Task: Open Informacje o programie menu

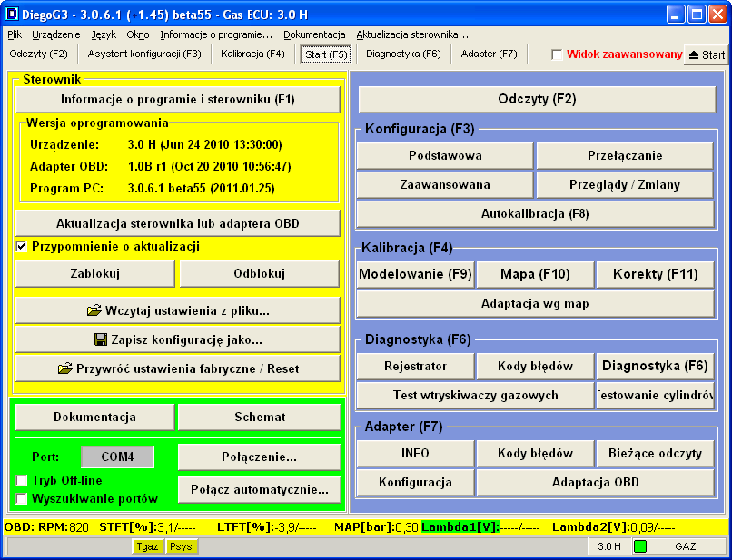Action: click(x=216, y=34)
